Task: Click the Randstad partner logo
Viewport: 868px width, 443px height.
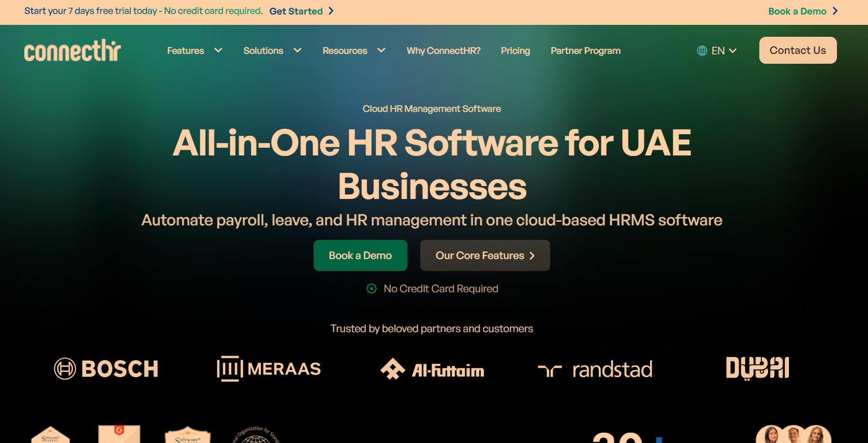Action: 595,369
